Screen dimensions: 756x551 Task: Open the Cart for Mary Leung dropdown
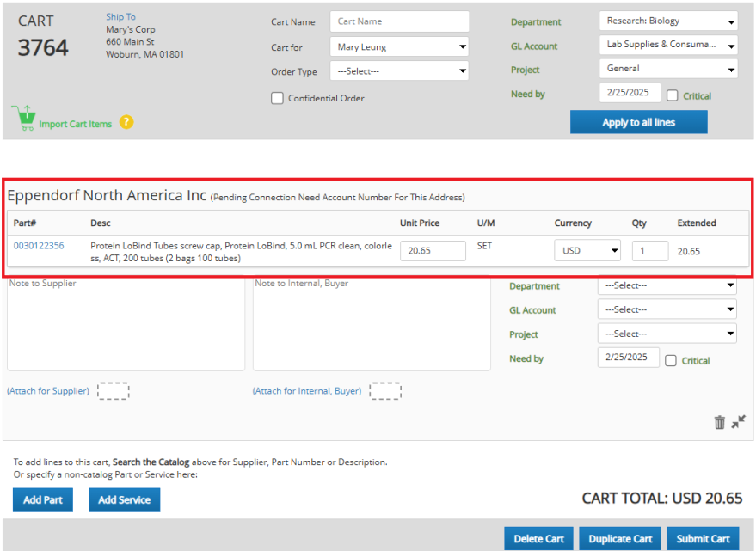coord(399,47)
